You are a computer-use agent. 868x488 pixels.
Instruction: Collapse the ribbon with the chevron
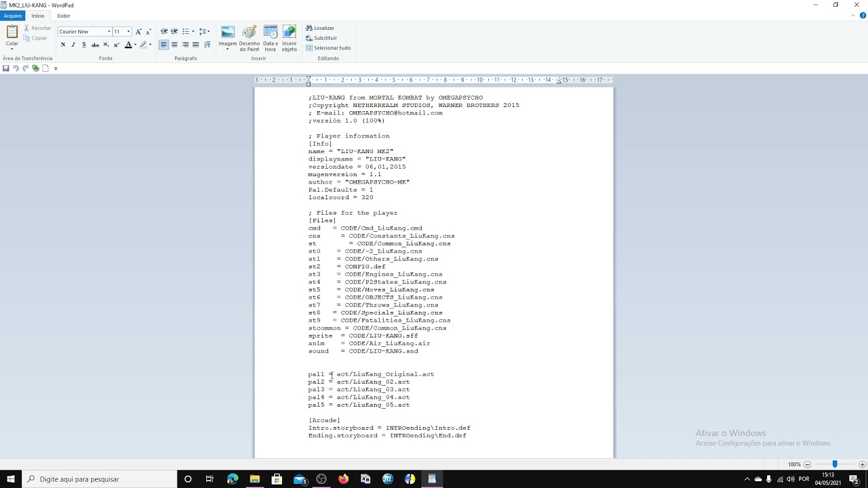tap(854, 16)
